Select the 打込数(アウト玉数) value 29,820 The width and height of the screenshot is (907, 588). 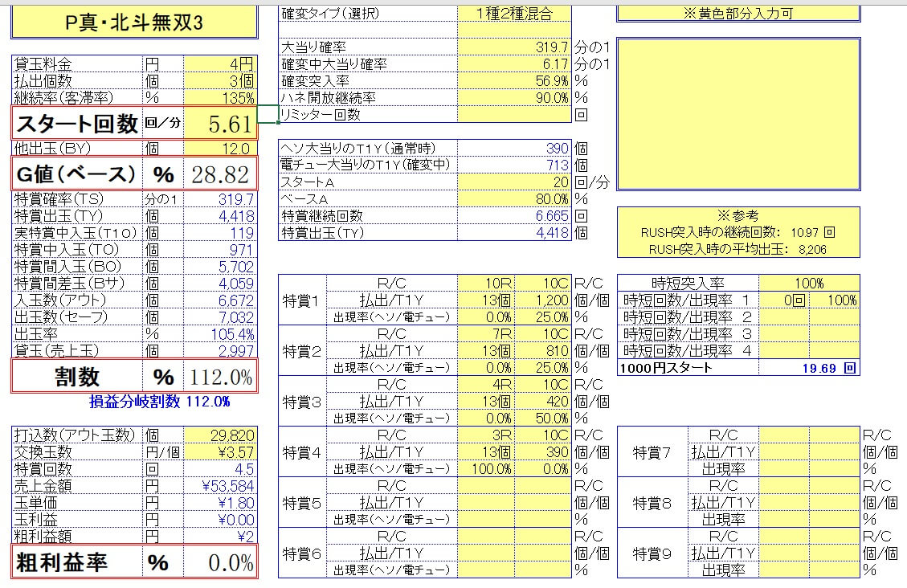click(220, 435)
